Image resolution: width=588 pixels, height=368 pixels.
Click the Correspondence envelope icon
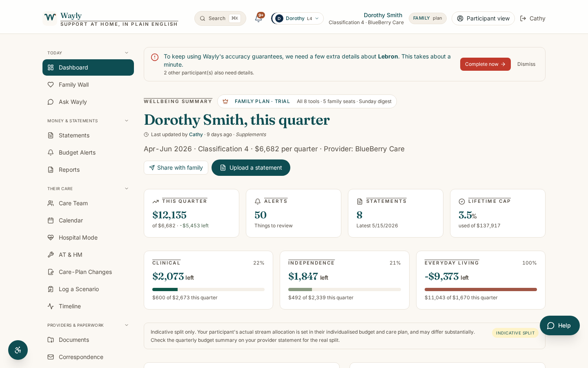[51, 357]
